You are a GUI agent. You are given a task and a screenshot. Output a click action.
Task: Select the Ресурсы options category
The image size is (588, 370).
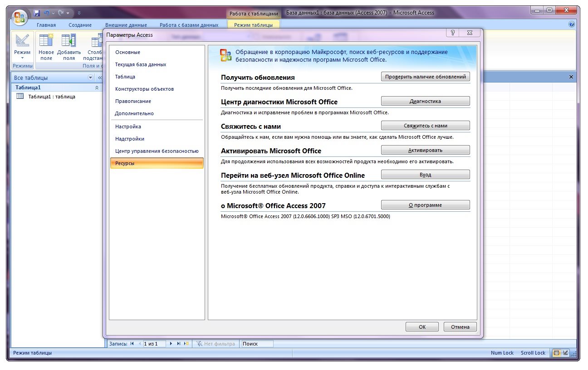(x=157, y=163)
